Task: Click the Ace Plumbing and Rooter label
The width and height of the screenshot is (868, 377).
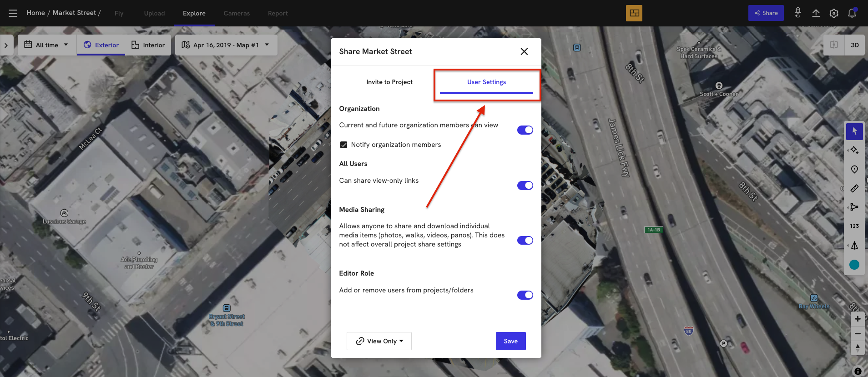Action: click(x=139, y=263)
